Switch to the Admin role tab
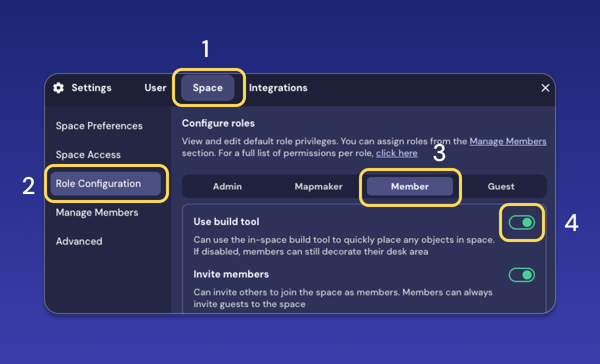Screen dimensions: 600x364 [x=227, y=186]
